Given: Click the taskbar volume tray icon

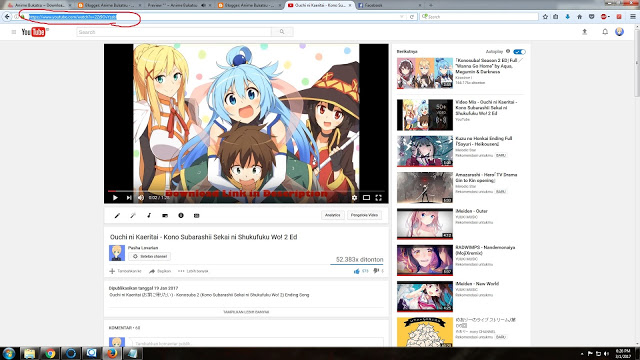Looking at the screenshot, I should 606,353.
